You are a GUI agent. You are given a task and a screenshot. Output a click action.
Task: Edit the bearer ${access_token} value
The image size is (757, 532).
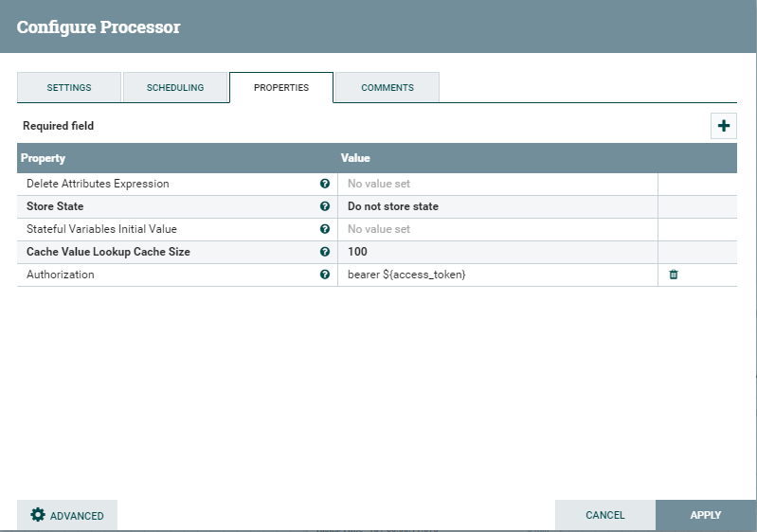(497, 275)
